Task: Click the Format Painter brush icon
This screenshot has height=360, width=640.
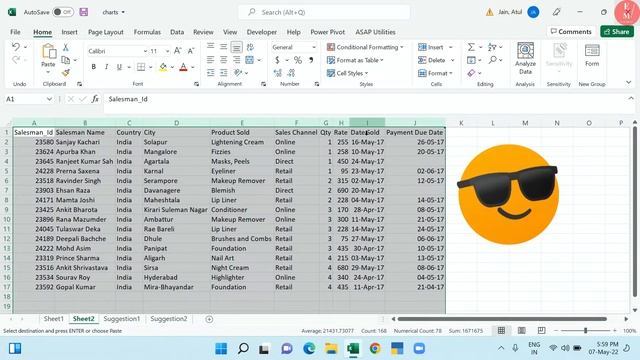Action: 65,73
